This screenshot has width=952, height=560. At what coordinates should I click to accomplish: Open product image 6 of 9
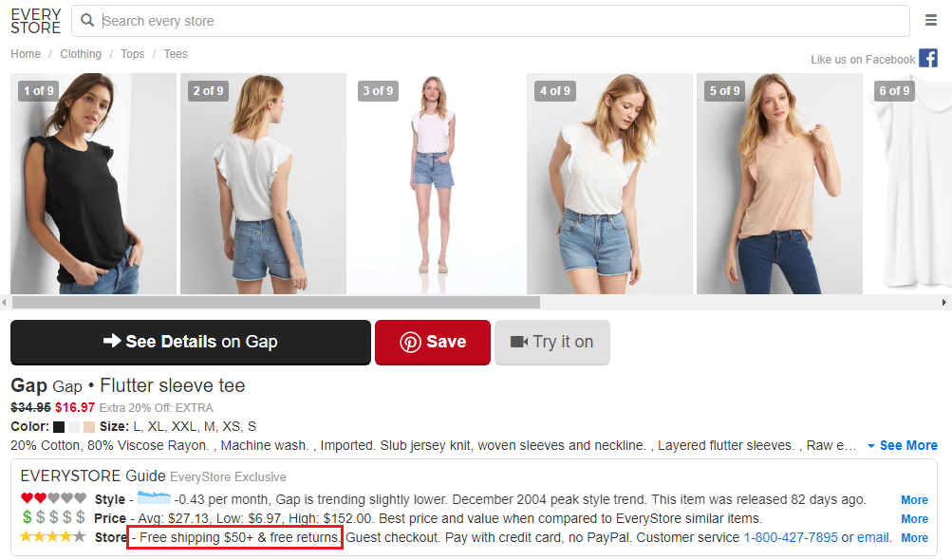tap(908, 183)
